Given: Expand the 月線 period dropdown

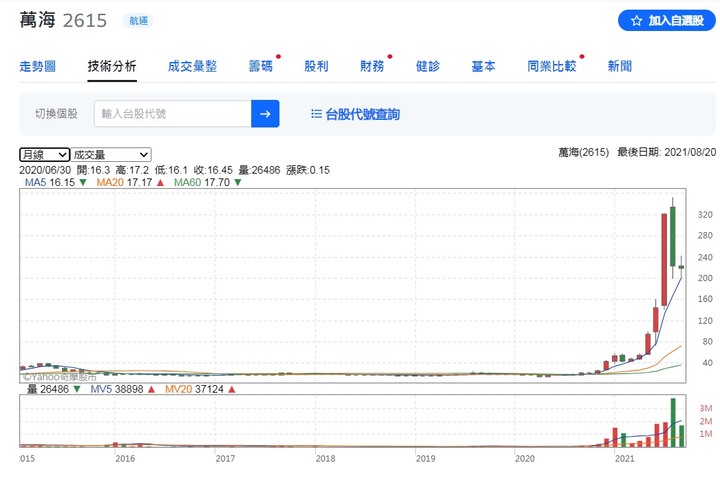Looking at the screenshot, I should tap(45, 155).
